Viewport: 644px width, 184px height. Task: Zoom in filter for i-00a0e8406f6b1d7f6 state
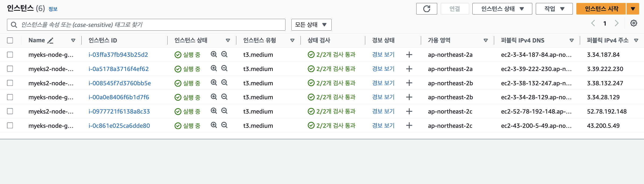[214, 97]
